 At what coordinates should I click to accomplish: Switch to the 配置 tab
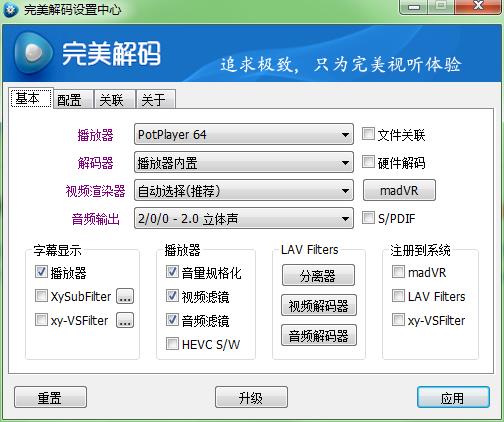(73, 99)
